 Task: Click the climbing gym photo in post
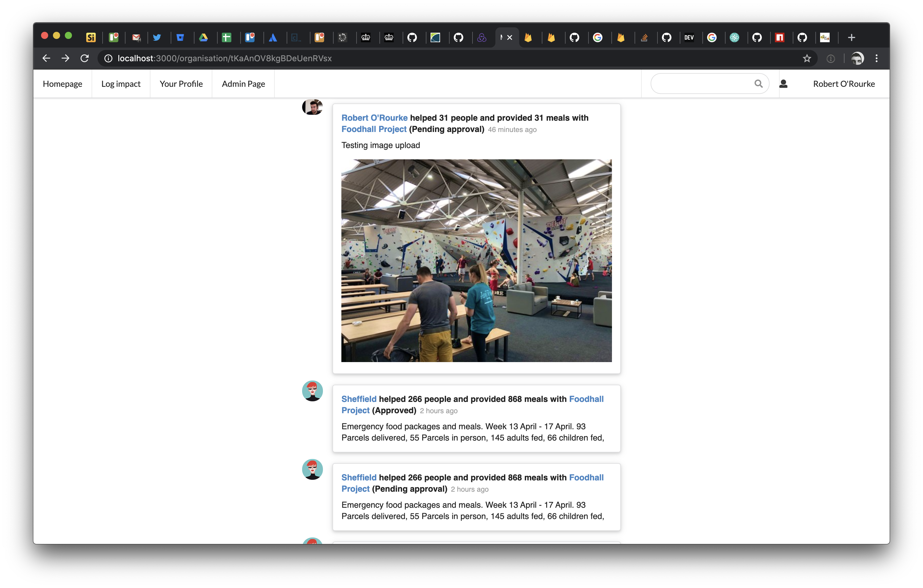click(476, 261)
